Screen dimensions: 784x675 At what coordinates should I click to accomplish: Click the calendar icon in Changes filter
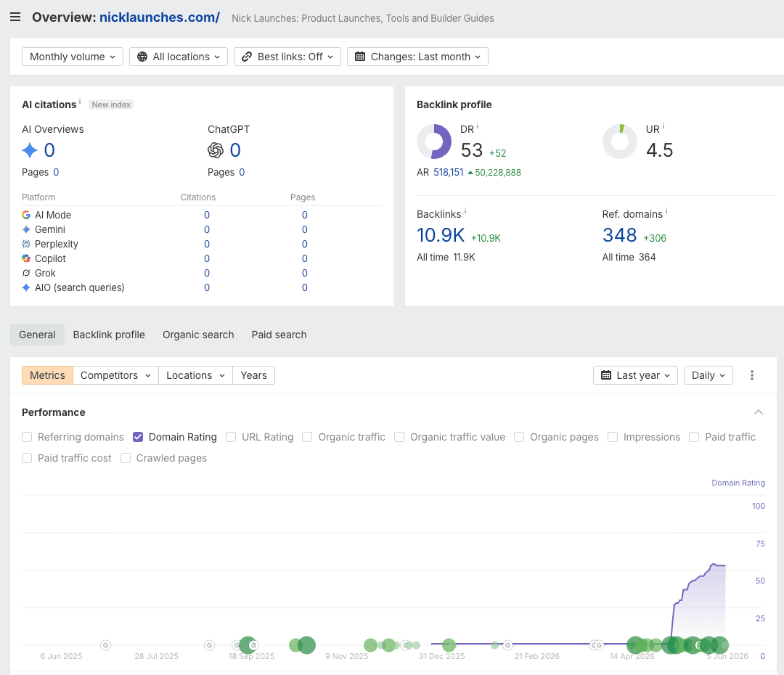point(360,57)
